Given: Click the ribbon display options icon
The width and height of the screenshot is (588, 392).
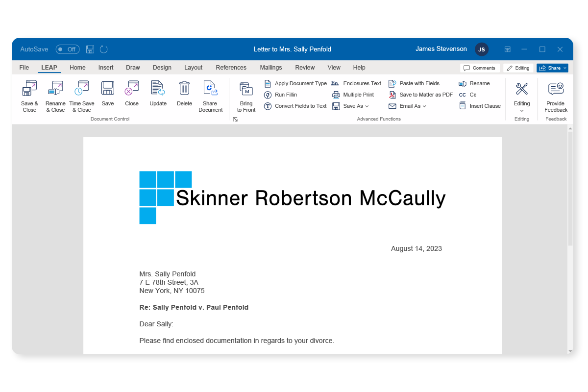Looking at the screenshot, I should point(508,49).
